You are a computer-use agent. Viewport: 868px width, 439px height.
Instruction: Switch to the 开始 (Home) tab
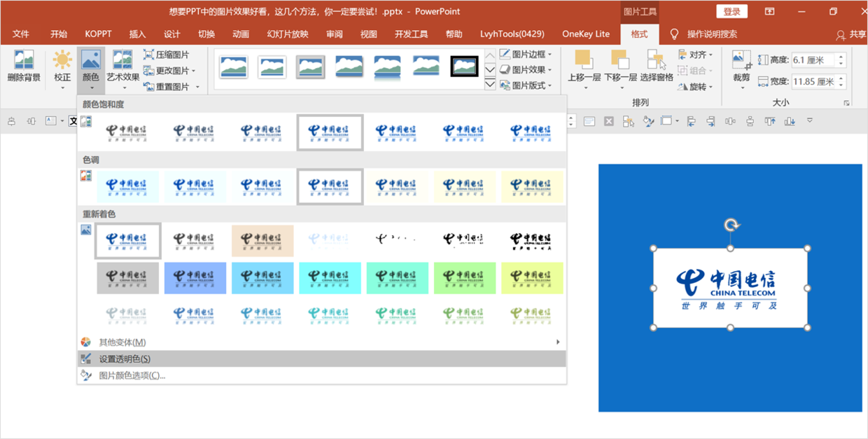click(59, 34)
